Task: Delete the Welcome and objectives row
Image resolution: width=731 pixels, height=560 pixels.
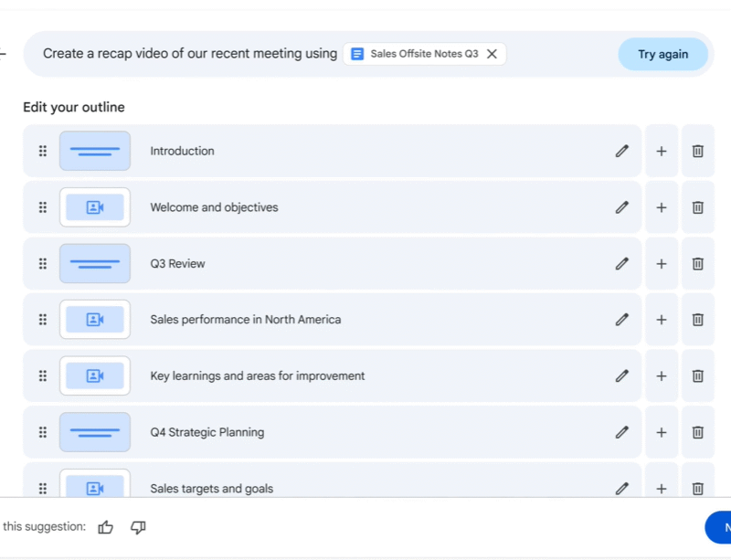Action: point(697,207)
